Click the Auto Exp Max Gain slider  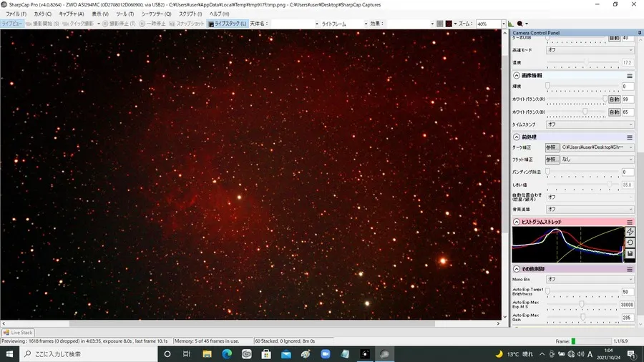pos(582,317)
